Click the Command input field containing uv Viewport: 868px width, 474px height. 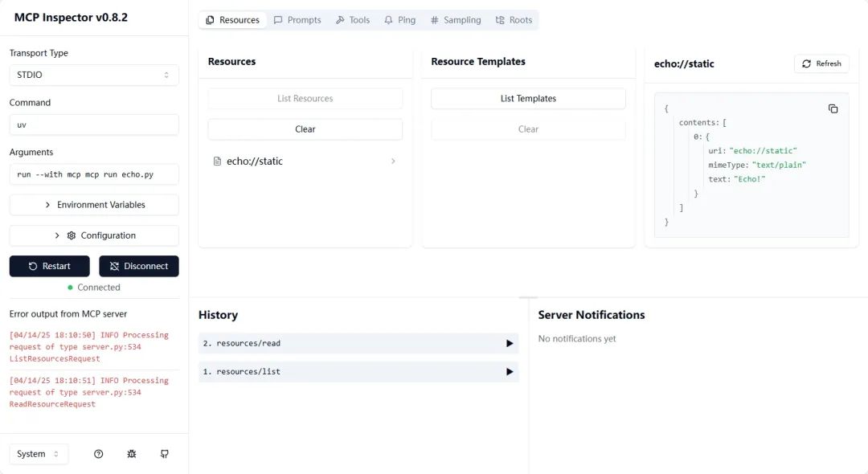pos(94,125)
